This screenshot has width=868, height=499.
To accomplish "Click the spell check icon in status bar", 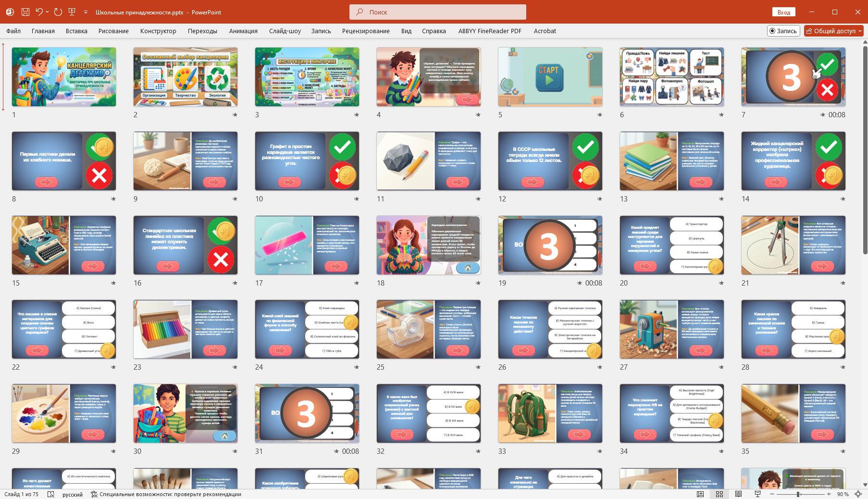I will [50, 494].
